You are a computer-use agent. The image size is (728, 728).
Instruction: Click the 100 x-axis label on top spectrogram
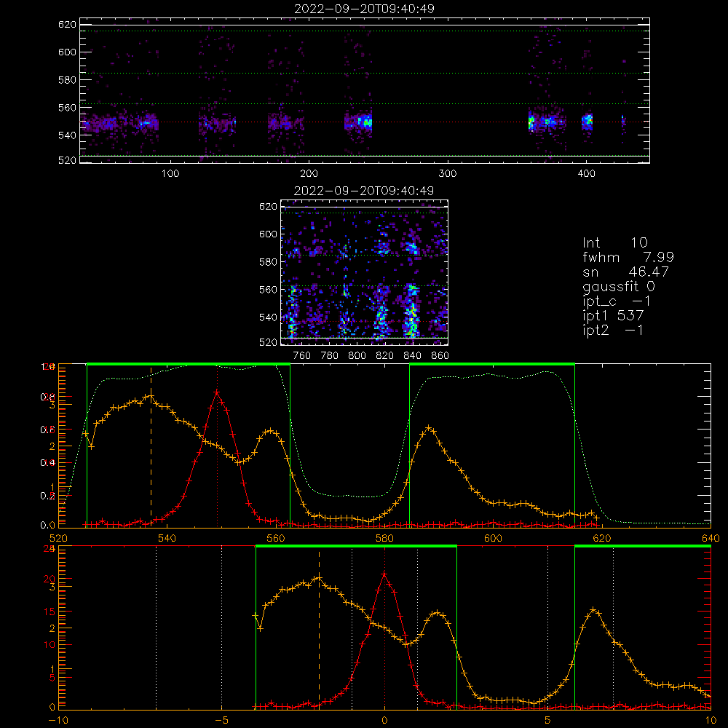tap(170, 174)
